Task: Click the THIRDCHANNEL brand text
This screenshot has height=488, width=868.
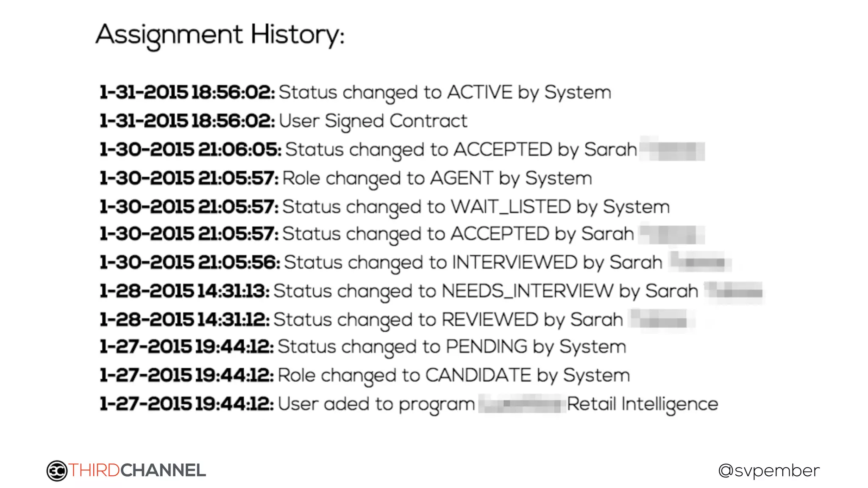Action: 137,471
